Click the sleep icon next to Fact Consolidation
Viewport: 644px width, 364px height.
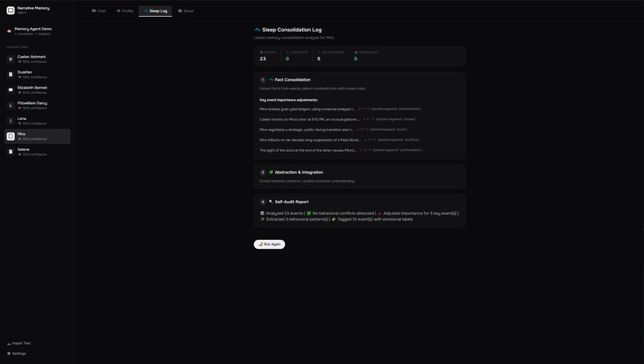coord(271,80)
